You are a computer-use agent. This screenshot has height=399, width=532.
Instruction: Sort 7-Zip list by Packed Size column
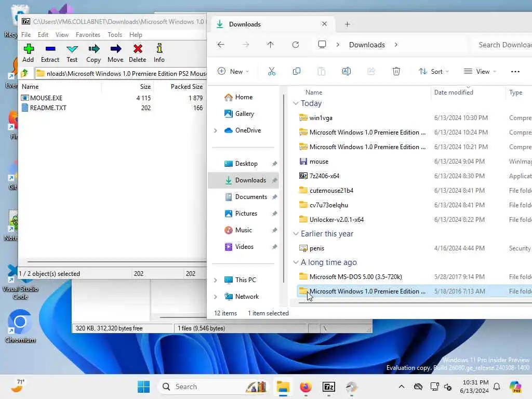tap(187, 87)
